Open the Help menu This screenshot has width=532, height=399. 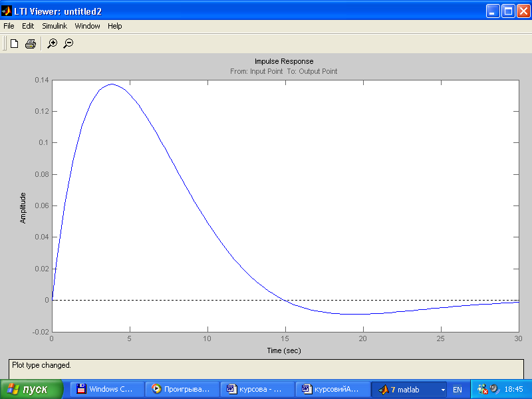pyautogui.click(x=114, y=26)
